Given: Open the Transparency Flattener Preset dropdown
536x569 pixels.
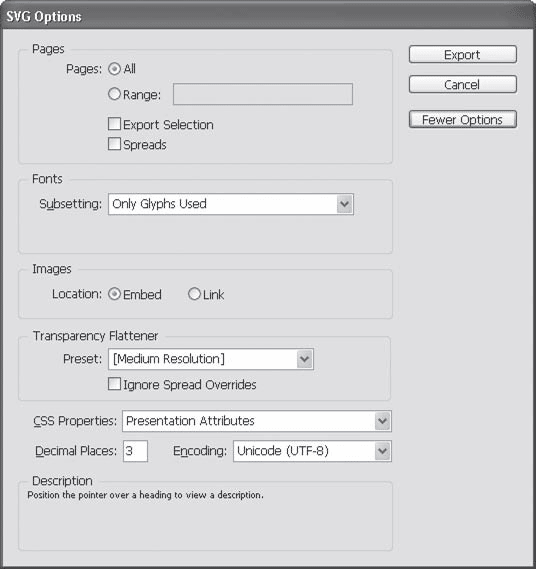Looking at the screenshot, I should [x=211, y=359].
